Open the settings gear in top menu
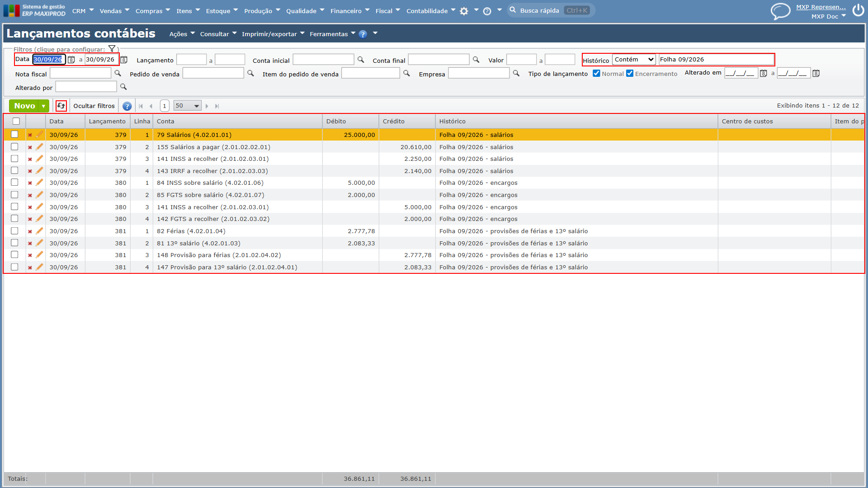 tap(464, 11)
